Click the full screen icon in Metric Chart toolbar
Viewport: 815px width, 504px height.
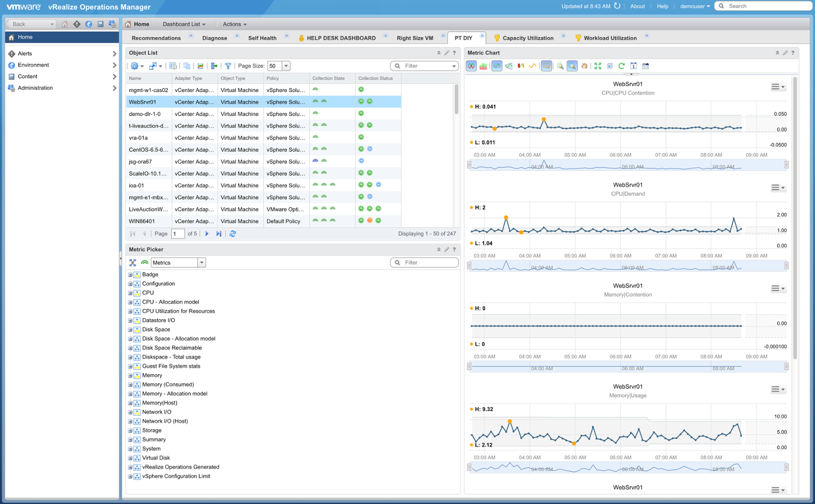(597, 66)
